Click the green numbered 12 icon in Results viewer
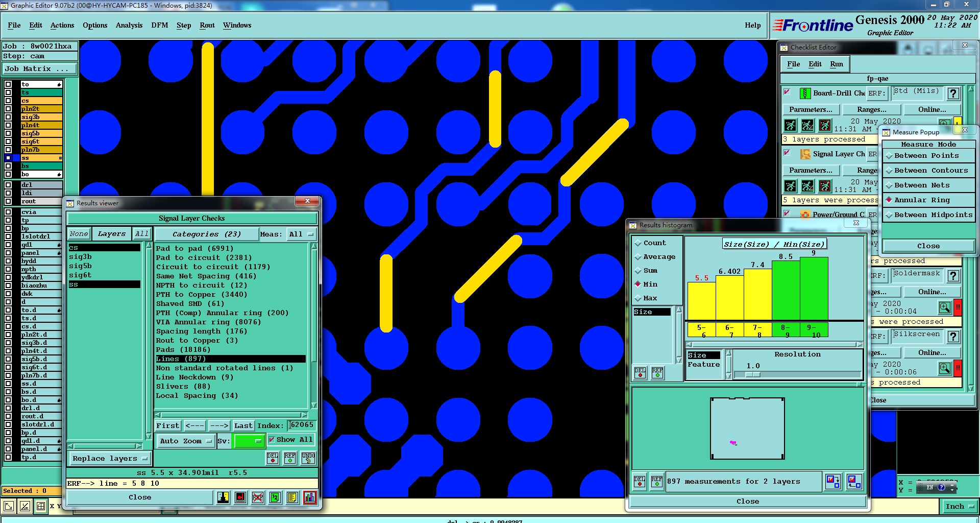The image size is (980, 523). coord(275,497)
